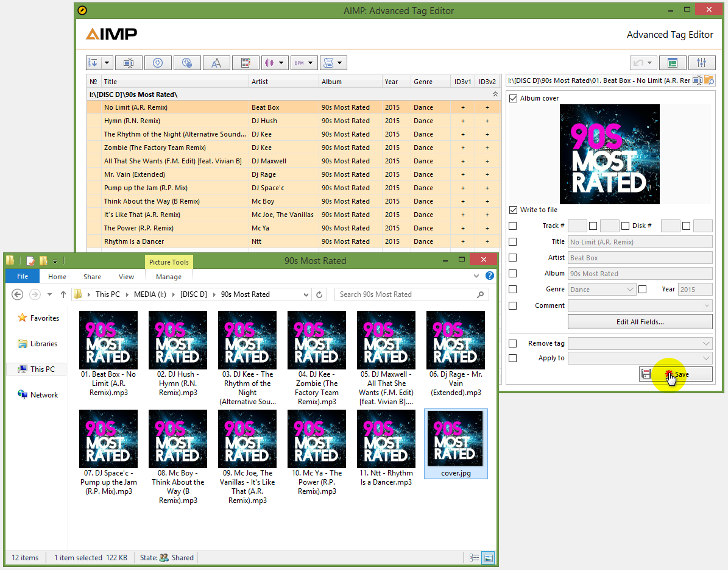Screen dimensions: 728x570
Task: Open auto-numbering dropdown arrow
Action: (x=107, y=63)
